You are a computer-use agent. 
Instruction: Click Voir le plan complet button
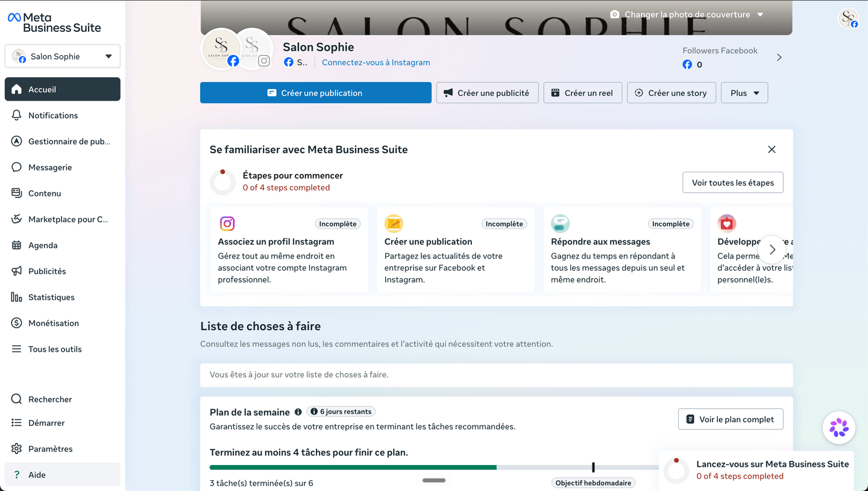pos(731,419)
